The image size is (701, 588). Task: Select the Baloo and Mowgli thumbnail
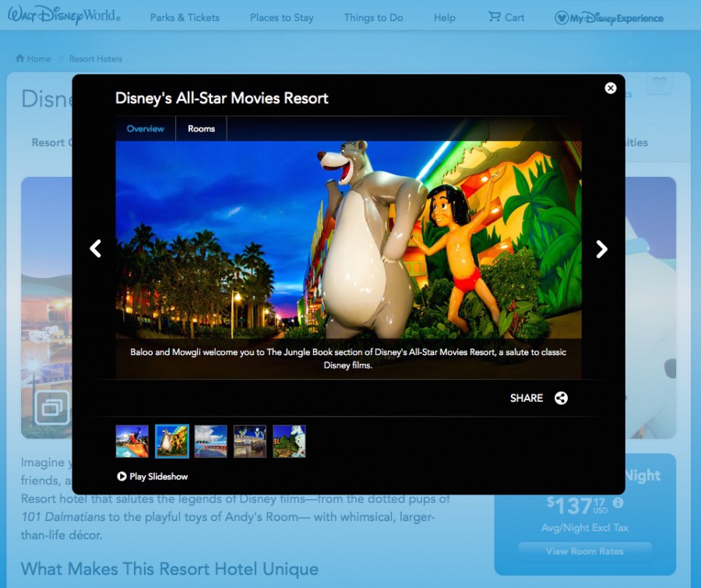click(x=171, y=442)
